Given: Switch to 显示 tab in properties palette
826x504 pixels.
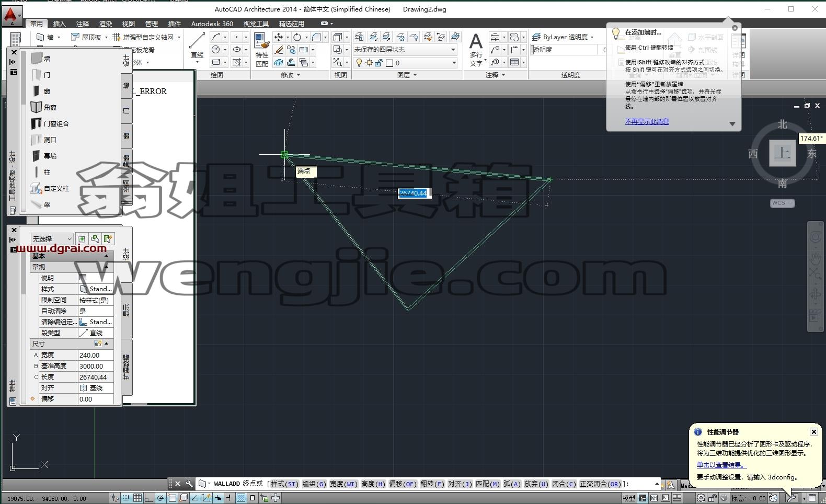Looking at the screenshot, I should (x=127, y=311).
